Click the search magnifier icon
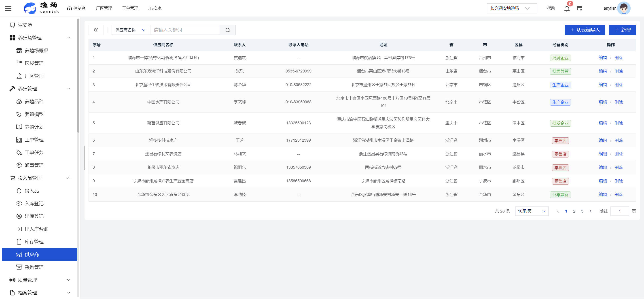The image size is (644, 302). click(x=227, y=30)
